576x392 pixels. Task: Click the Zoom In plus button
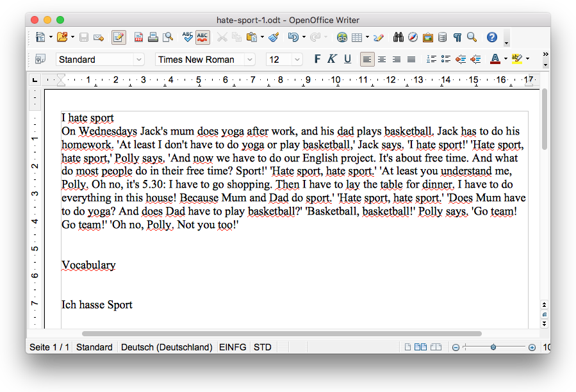pyautogui.click(x=532, y=348)
